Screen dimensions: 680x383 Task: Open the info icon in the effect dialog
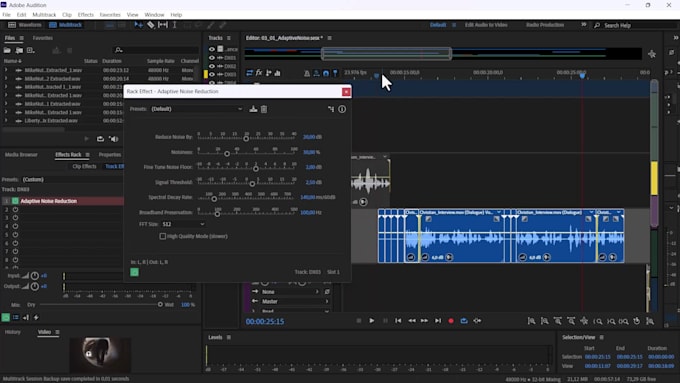342,109
